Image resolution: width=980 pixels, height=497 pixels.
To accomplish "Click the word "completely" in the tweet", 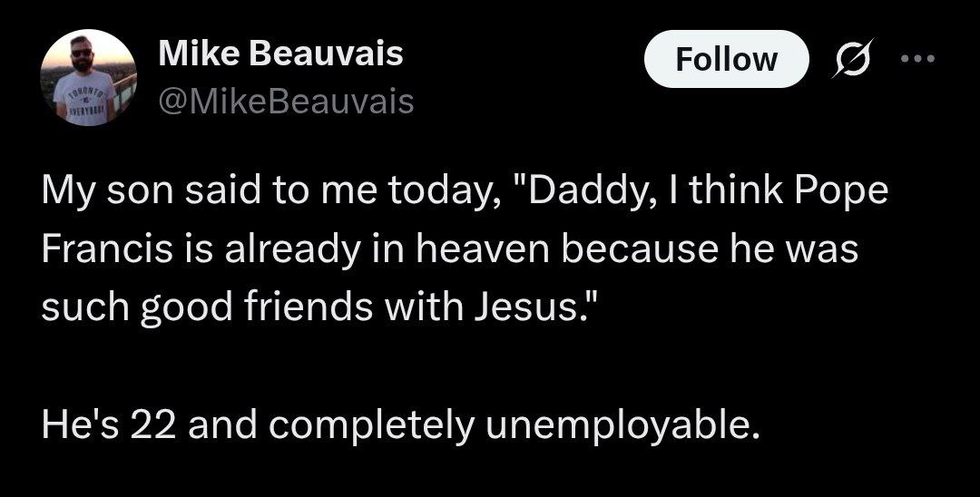I will (372, 426).
